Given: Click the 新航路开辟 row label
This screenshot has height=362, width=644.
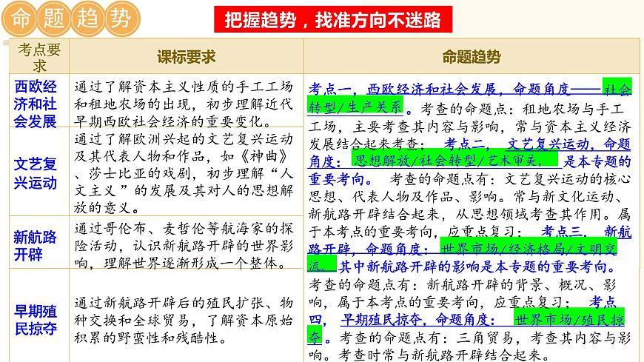Looking at the screenshot, I should pos(36,245).
